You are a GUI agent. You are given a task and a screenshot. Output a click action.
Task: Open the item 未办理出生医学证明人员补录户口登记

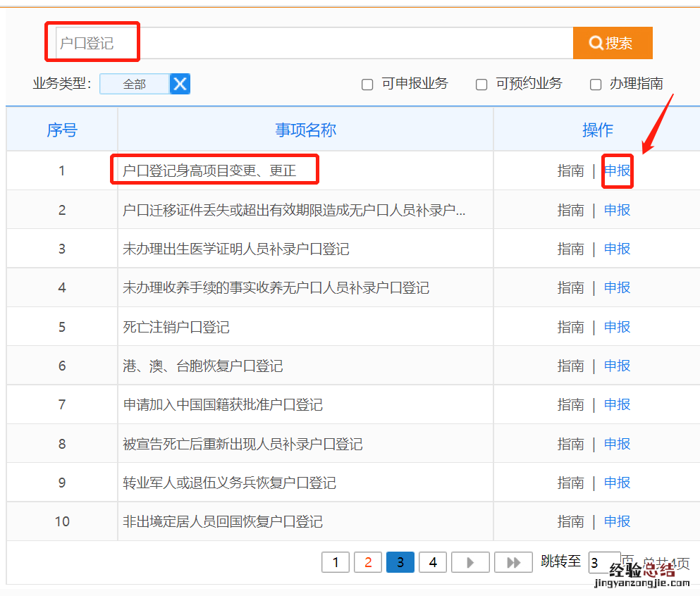236,249
